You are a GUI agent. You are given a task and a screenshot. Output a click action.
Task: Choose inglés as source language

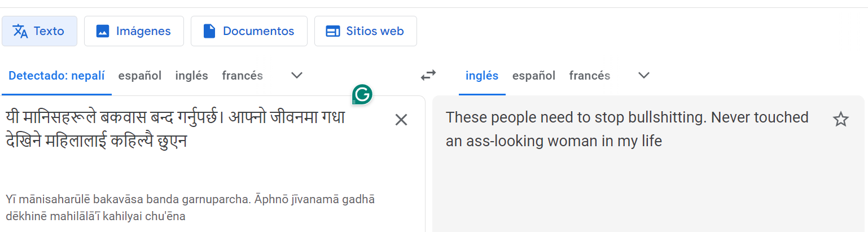tap(191, 76)
